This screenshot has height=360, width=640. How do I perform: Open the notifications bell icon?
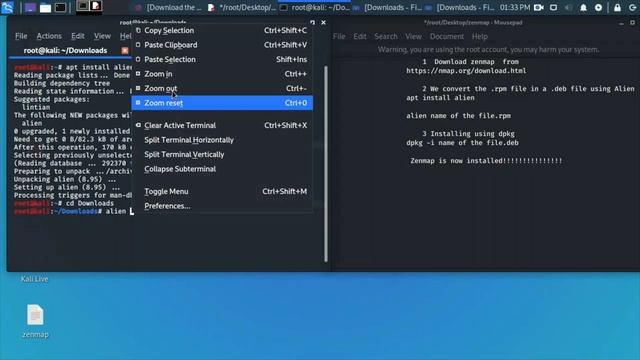pos(583,7)
